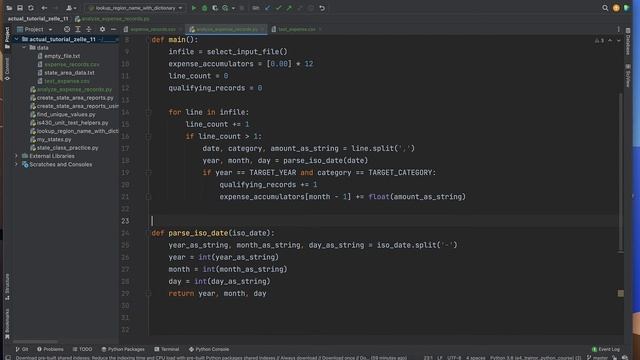Click the Git branch master widget
640x360 pixels.
pyautogui.click(x=597, y=358)
